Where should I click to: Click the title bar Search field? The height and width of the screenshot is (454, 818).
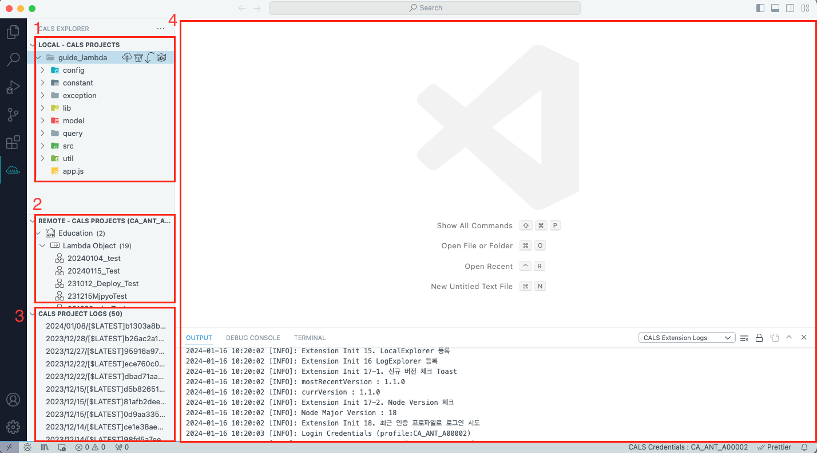425,8
